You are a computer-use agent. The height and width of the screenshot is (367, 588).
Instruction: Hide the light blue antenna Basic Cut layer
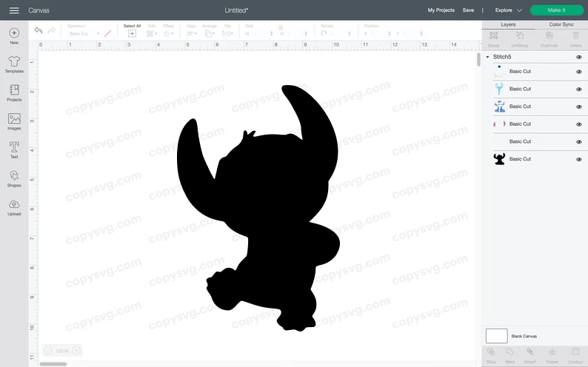click(x=579, y=89)
